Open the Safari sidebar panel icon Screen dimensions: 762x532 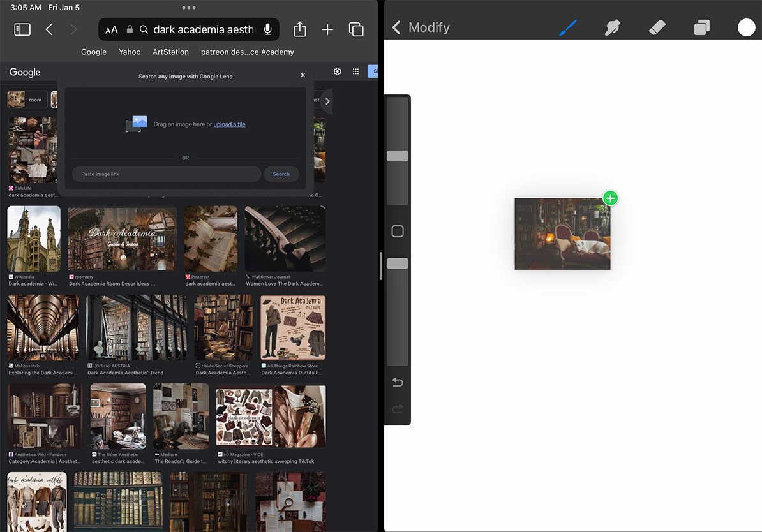[x=22, y=29]
